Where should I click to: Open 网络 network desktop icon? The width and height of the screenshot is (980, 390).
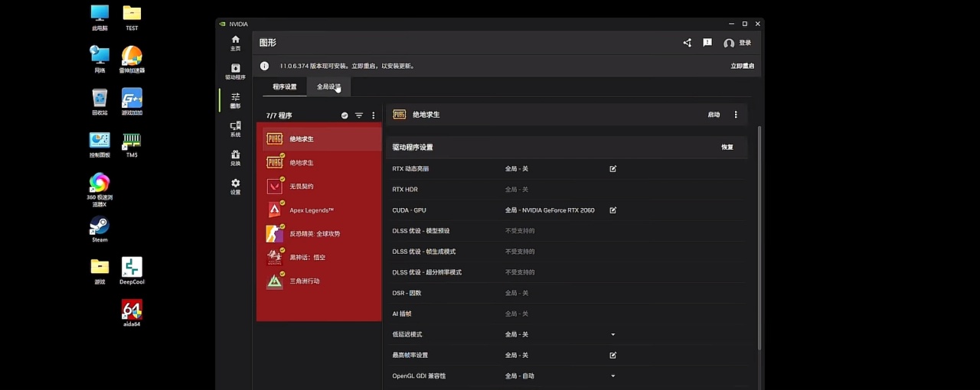point(100,59)
